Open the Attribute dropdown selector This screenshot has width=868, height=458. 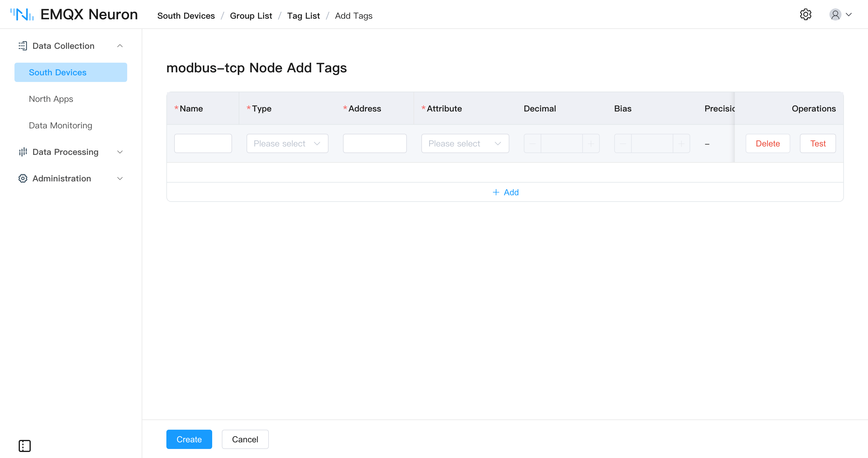pos(465,143)
